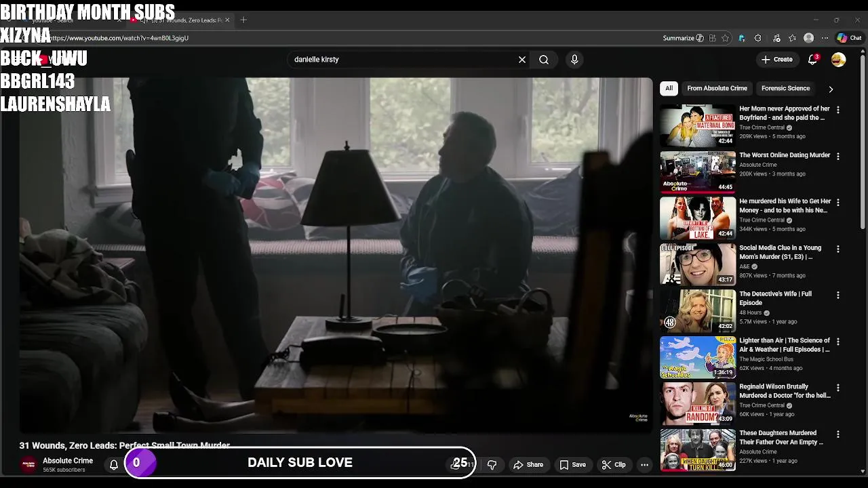This screenshot has height=488, width=868.
Task: Click title The Detective's Wife Full Episode
Action: click(775, 298)
